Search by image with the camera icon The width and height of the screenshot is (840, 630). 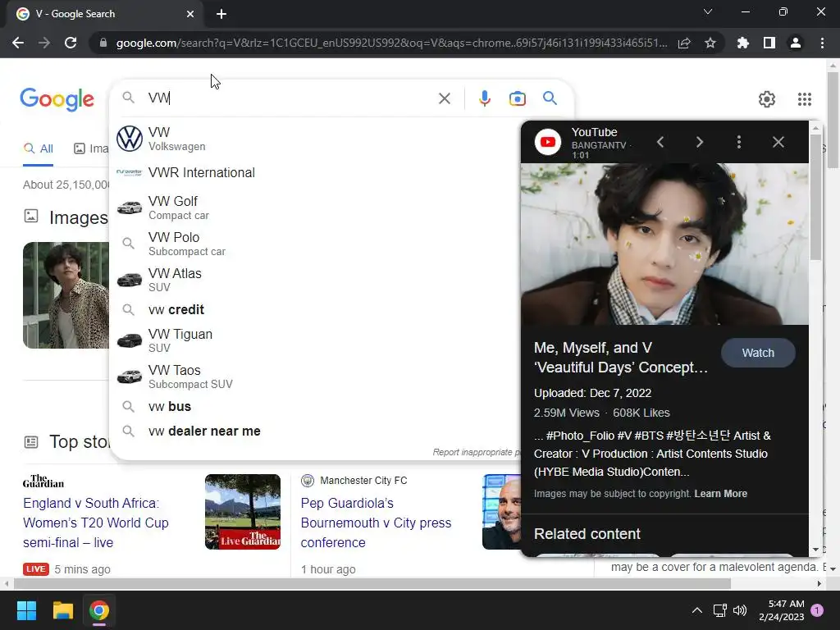(518, 98)
